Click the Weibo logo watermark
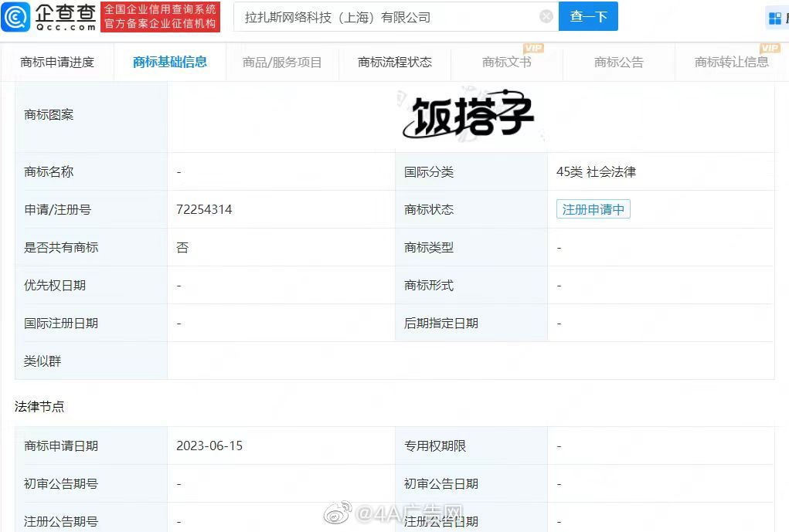 (337, 513)
